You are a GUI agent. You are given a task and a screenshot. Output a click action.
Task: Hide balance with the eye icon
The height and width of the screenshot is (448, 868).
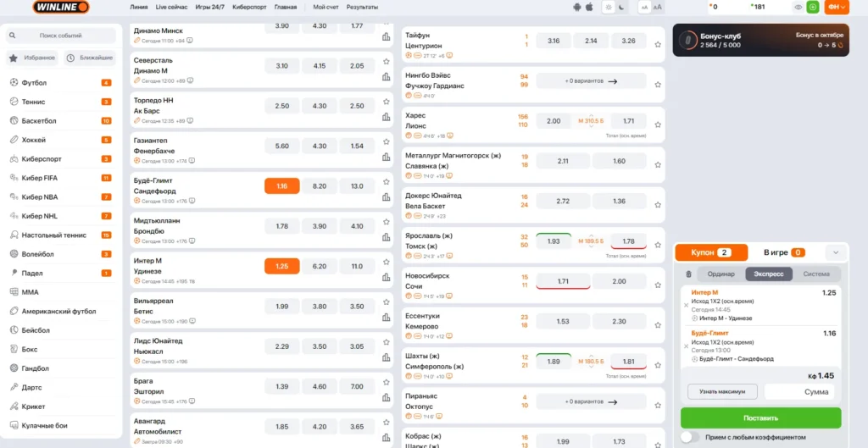click(x=798, y=7)
